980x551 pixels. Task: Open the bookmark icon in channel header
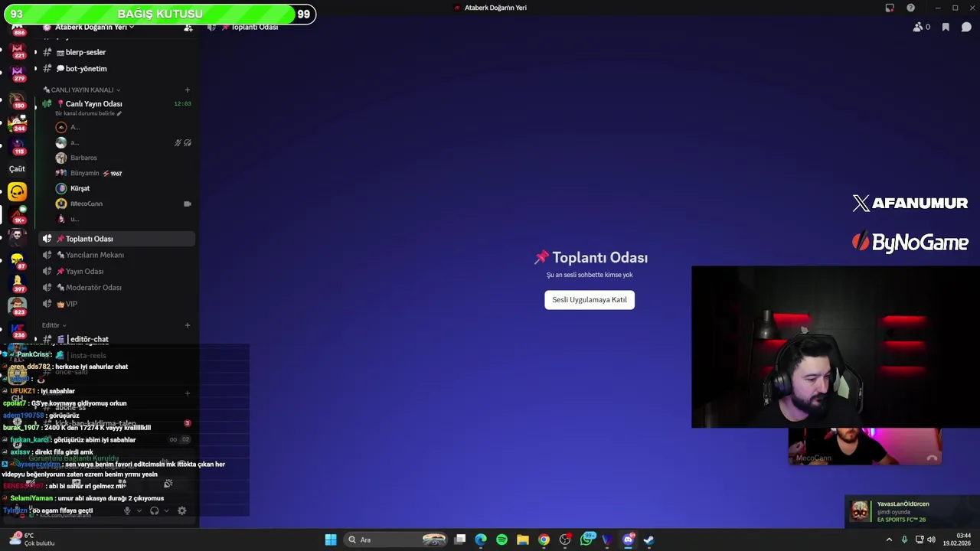[946, 27]
